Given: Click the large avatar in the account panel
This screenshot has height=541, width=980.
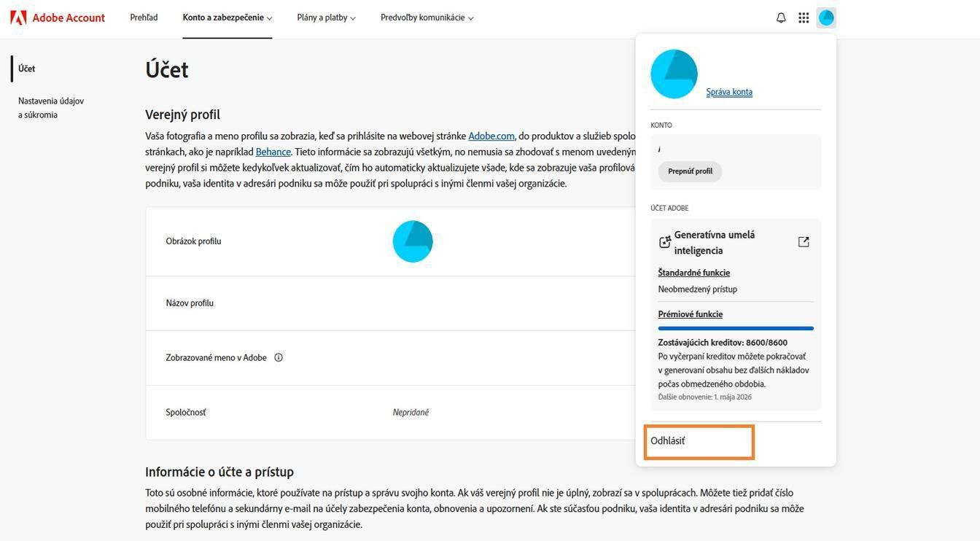Looking at the screenshot, I should (x=674, y=74).
